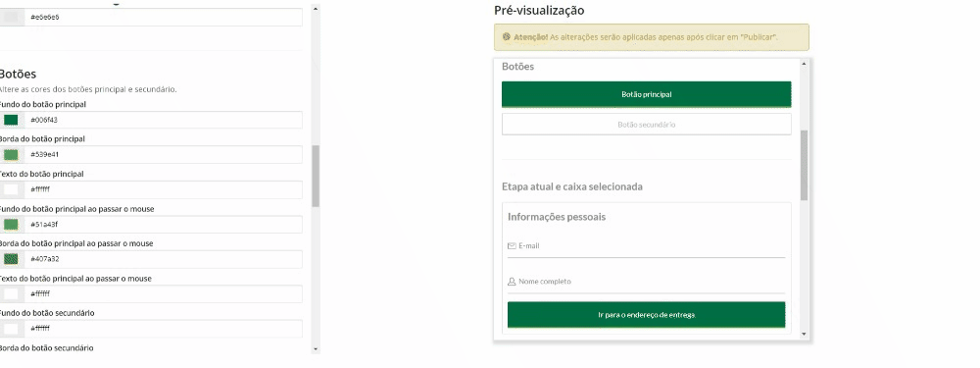Open the Fundo do botão principal color swatch
The image size is (980, 368).
11,120
